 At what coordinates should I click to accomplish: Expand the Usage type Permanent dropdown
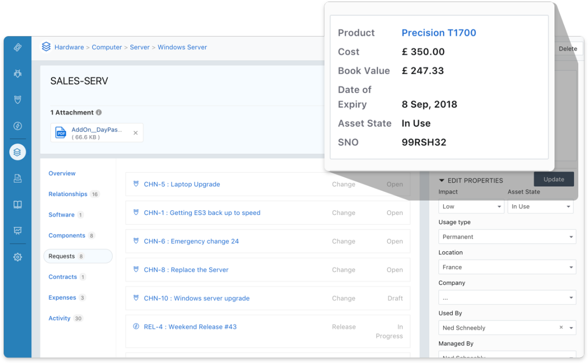[x=507, y=237]
